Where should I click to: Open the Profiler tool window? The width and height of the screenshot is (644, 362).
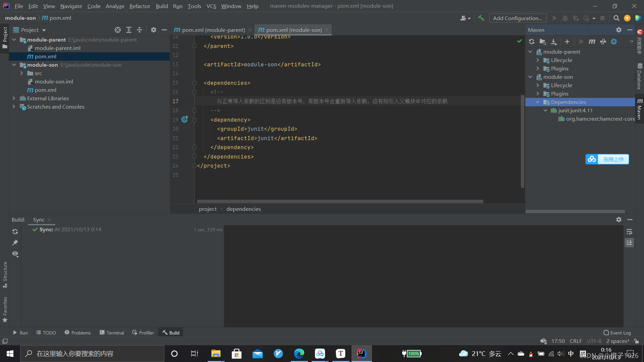143,333
